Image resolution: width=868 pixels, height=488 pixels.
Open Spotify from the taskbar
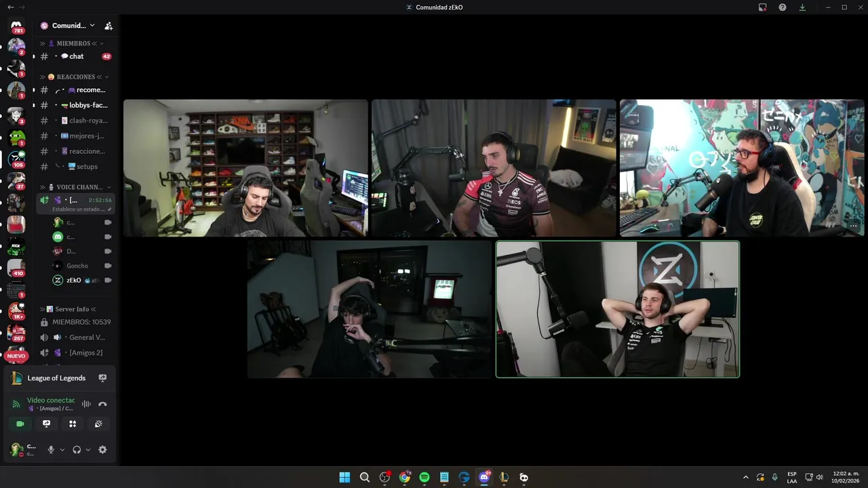(425, 477)
